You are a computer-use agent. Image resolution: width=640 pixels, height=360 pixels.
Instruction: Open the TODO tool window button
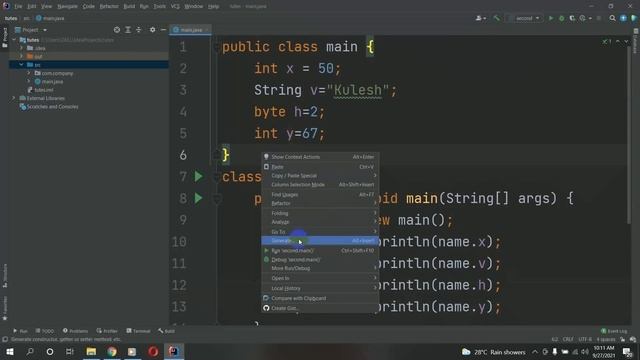[45, 331]
